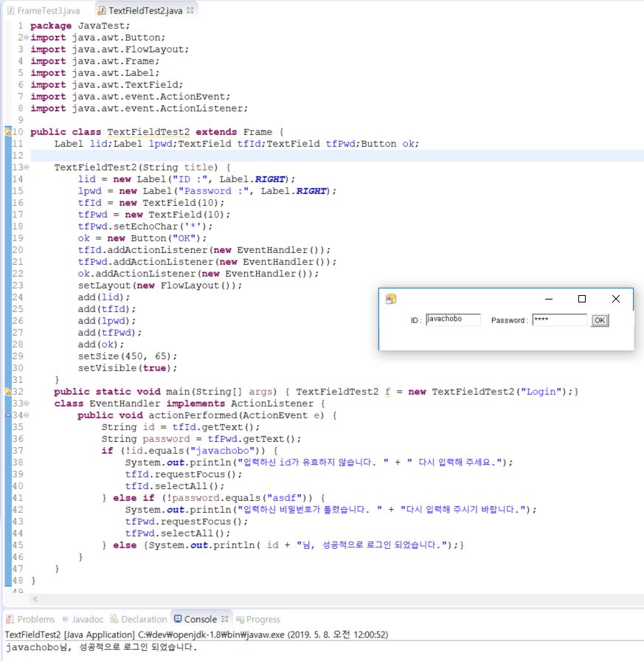Click the Console view monitor icon
Image resolution: width=644 pixels, height=661 pixels.
[x=178, y=619]
